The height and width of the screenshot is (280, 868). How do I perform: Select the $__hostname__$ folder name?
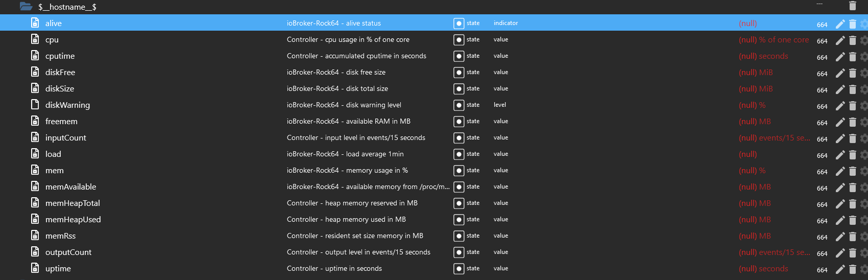pos(67,7)
